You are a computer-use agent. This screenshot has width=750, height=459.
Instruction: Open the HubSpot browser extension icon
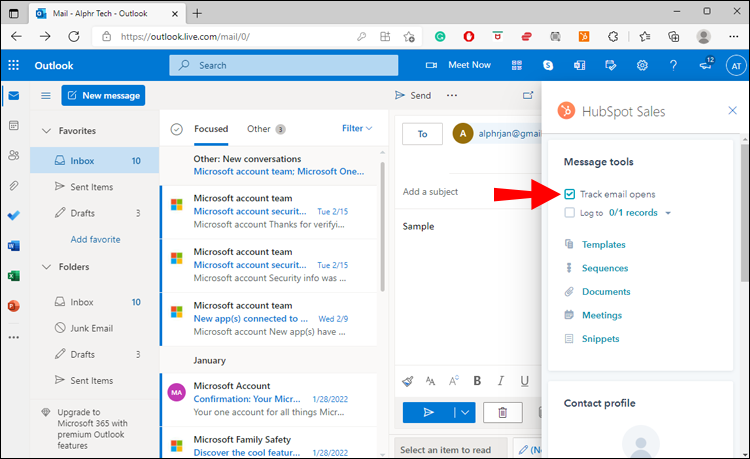(x=584, y=36)
